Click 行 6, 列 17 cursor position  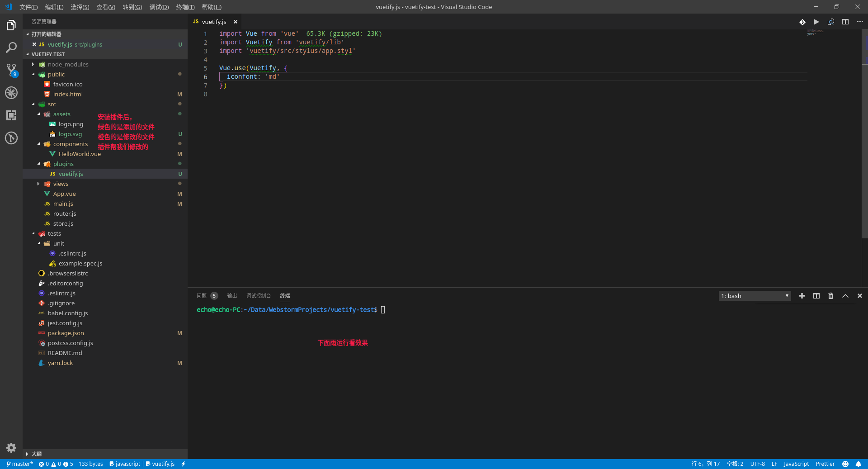click(705, 464)
